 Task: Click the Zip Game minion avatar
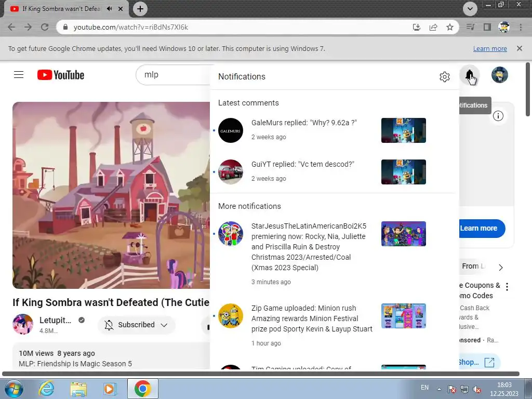(230, 316)
